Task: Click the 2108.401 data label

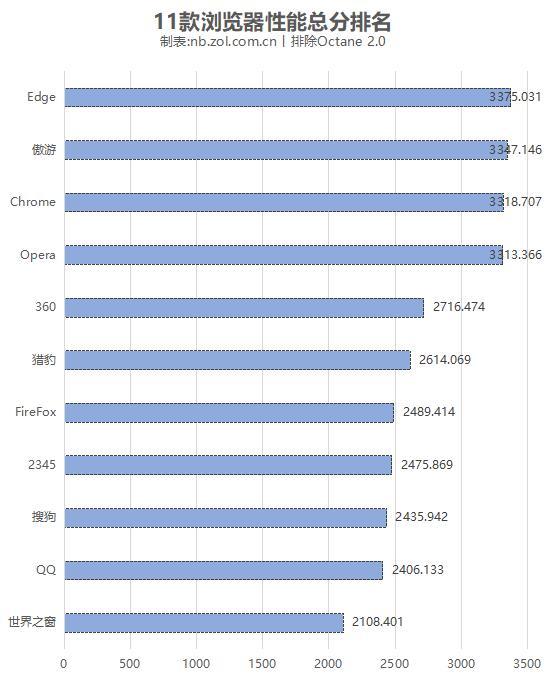Action: (x=378, y=622)
